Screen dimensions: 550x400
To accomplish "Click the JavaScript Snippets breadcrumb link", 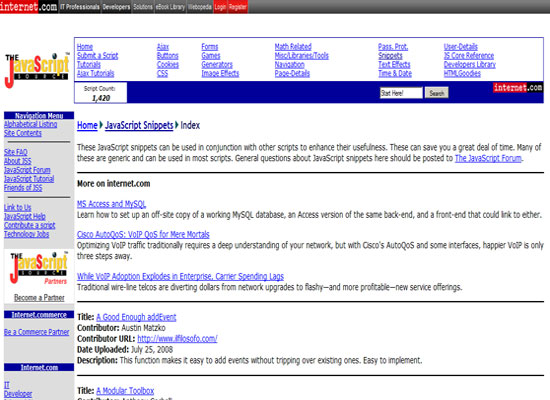I will (139, 125).
